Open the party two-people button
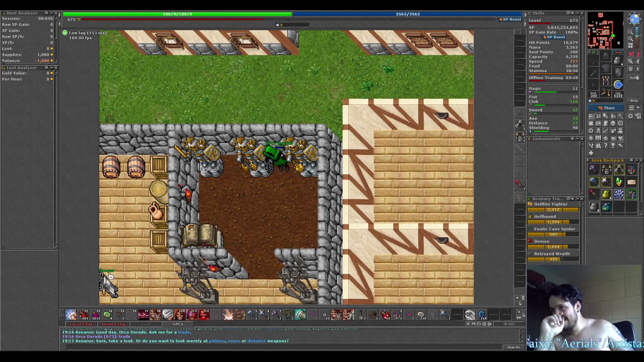 [x=598, y=145]
